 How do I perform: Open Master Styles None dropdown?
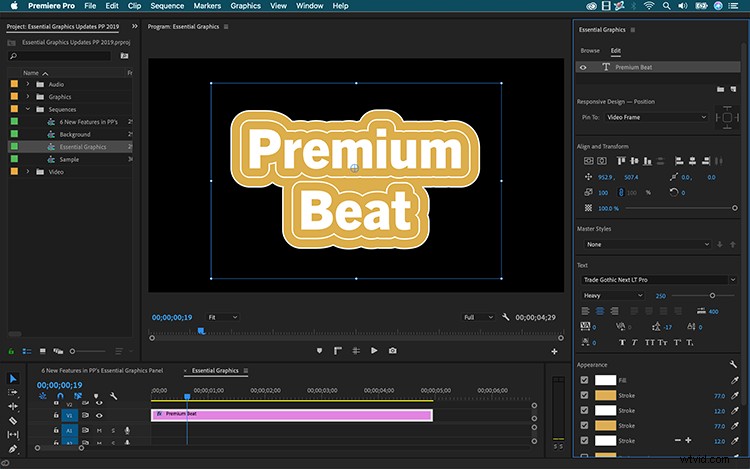pyautogui.click(x=647, y=244)
